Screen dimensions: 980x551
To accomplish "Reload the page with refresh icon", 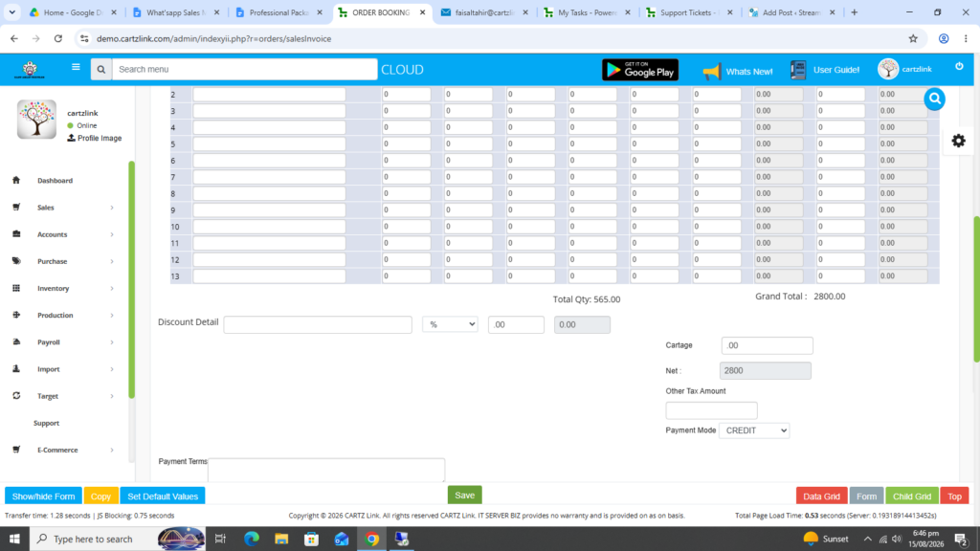I will (58, 38).
